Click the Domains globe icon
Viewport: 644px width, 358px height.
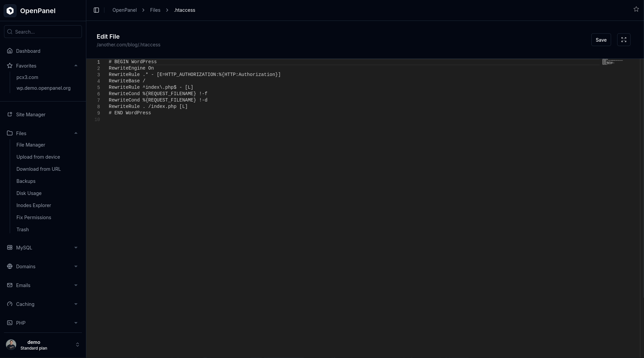[10, 266]
